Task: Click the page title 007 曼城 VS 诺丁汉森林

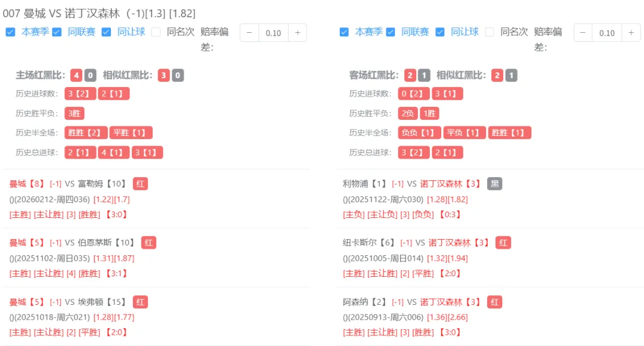Action: click(x=61, y=14)
